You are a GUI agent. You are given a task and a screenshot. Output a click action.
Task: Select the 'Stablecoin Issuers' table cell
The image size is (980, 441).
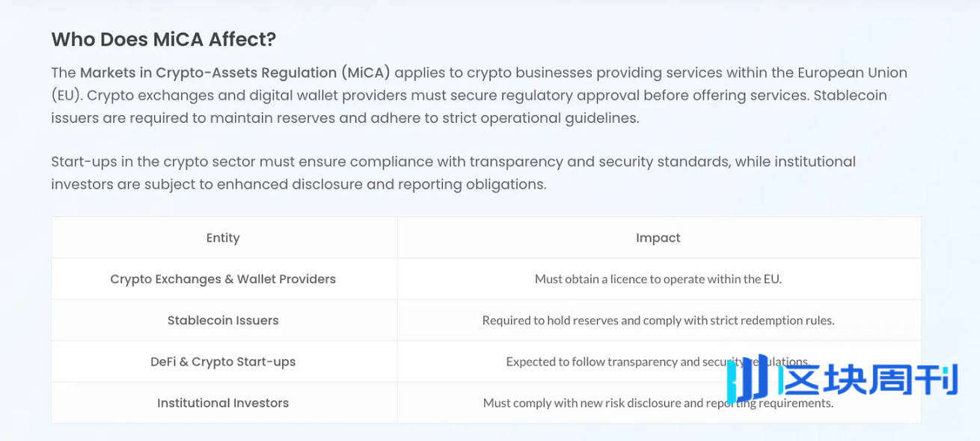coord(223,320)
